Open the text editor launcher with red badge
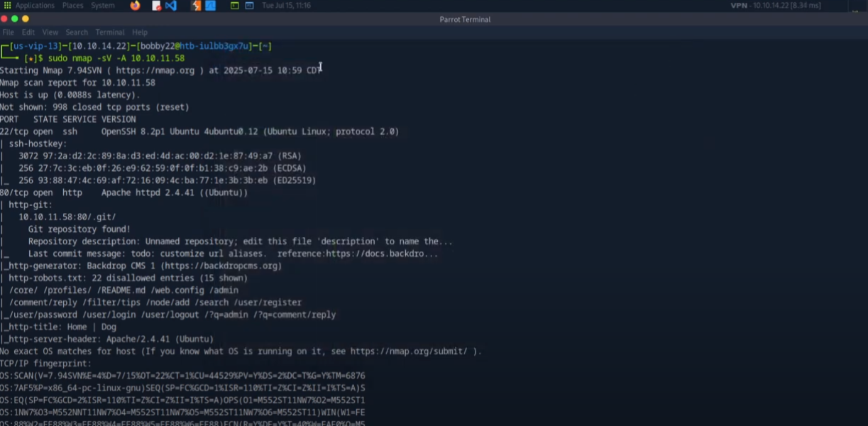 point(156,6)
